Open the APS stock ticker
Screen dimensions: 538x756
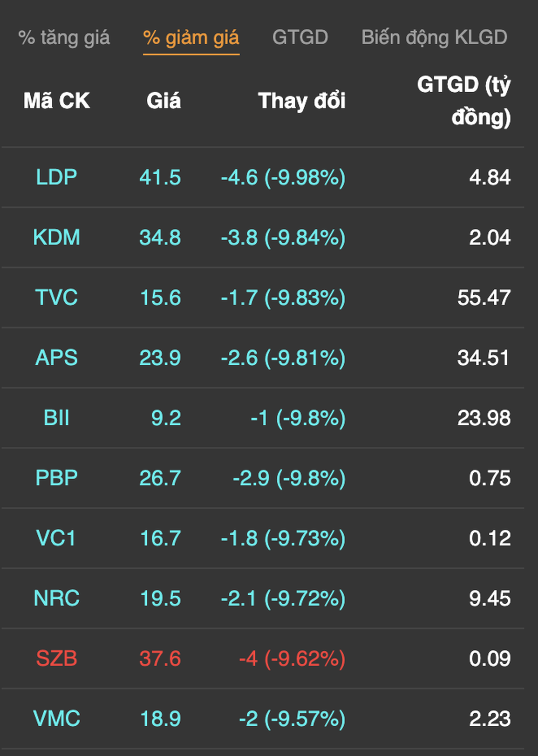[x=56, y=358]
